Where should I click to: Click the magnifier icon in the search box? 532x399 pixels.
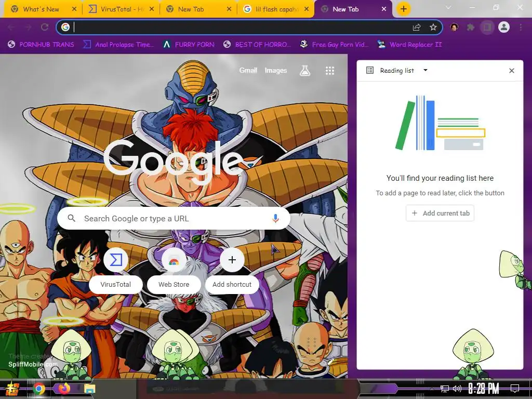71,218
